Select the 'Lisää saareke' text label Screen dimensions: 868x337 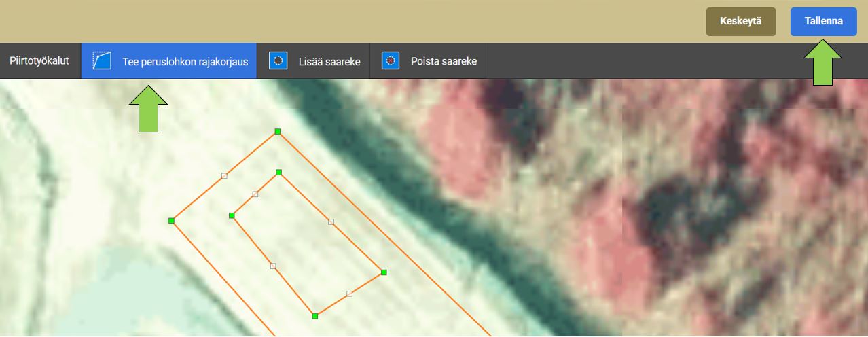(x=329, y=62)
